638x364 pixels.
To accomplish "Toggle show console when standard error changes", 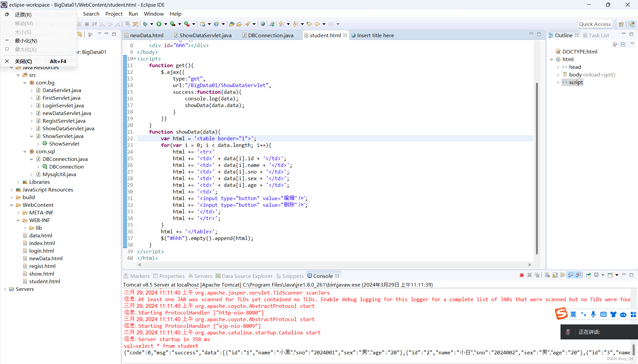I will click(x=578, y=275).
